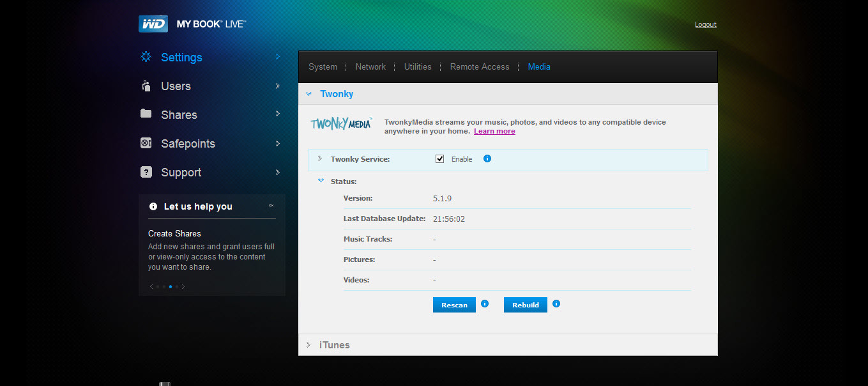Open Users in the sidebar menu
Viewport: 868px width, 386px height.
tap(176, 86)
